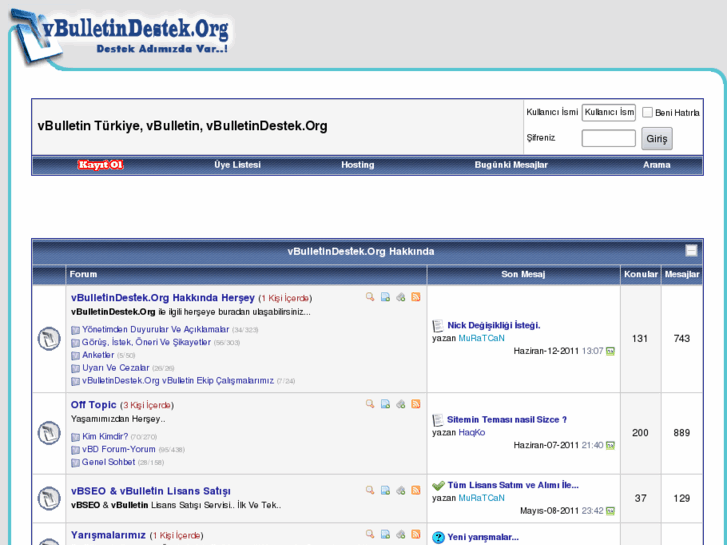Open Arama in navigation bar
This screenshot has width=727, height=545.
(x=657, y=165)
